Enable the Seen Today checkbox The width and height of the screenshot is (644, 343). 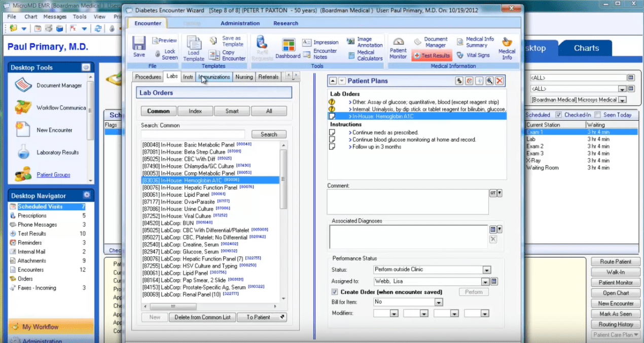tap(597, 115)
